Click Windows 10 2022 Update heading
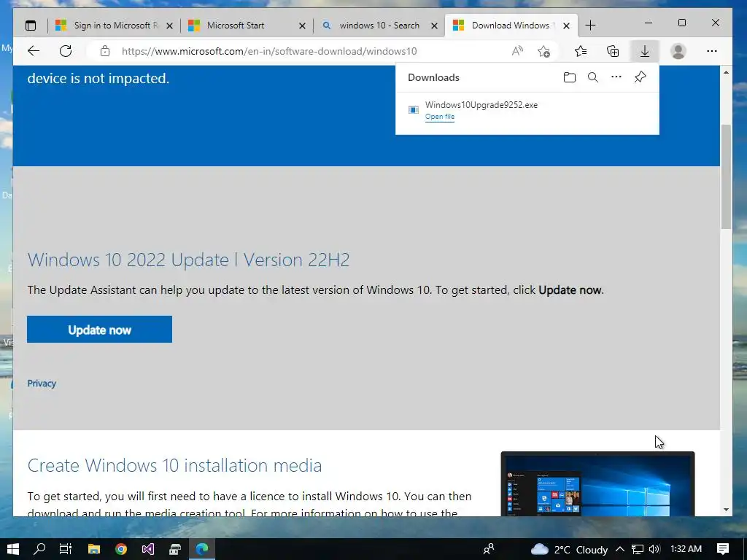 [189, 260]
